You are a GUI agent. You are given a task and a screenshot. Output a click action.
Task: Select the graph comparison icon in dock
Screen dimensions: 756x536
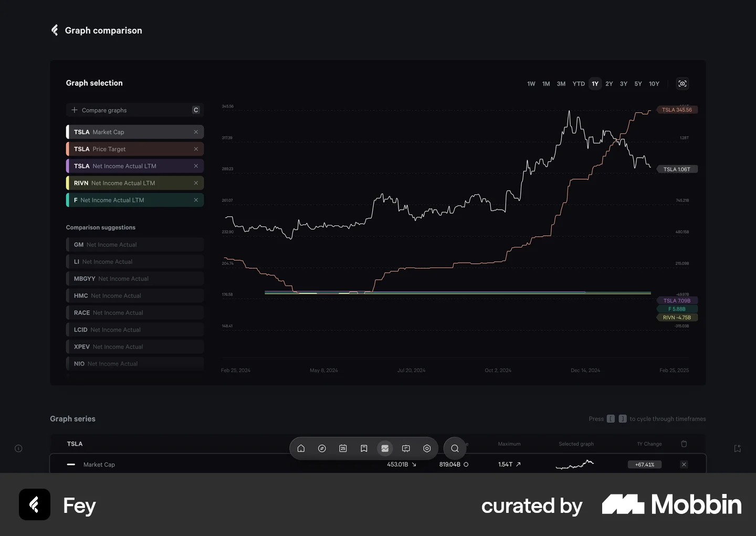[x=385, y=448]
